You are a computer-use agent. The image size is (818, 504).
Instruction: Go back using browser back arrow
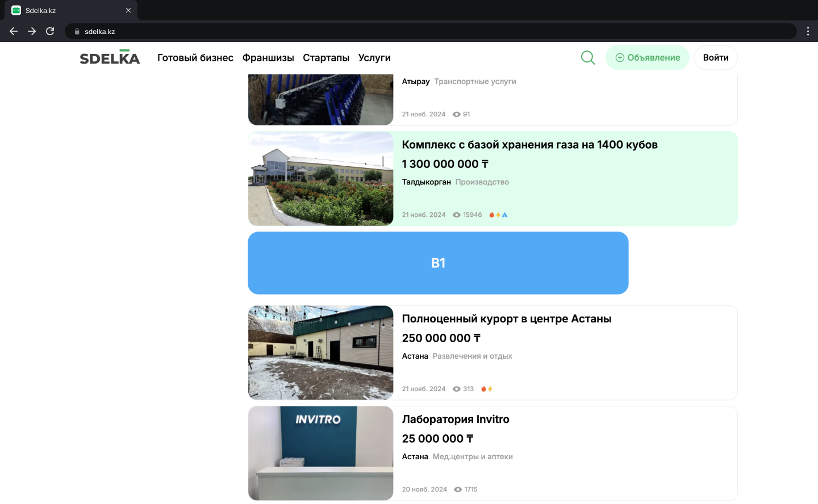(14, 31)
